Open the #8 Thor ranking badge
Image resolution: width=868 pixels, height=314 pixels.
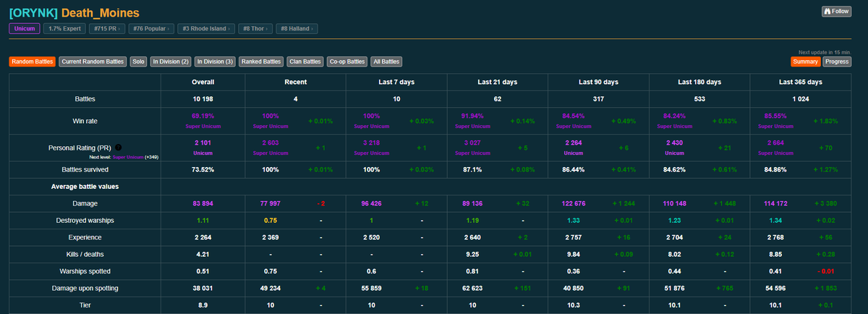point(256,29)
